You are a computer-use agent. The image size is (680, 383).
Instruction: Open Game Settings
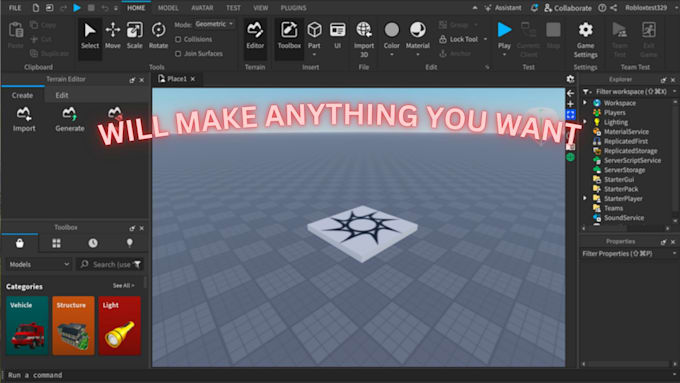click(585, 40)
